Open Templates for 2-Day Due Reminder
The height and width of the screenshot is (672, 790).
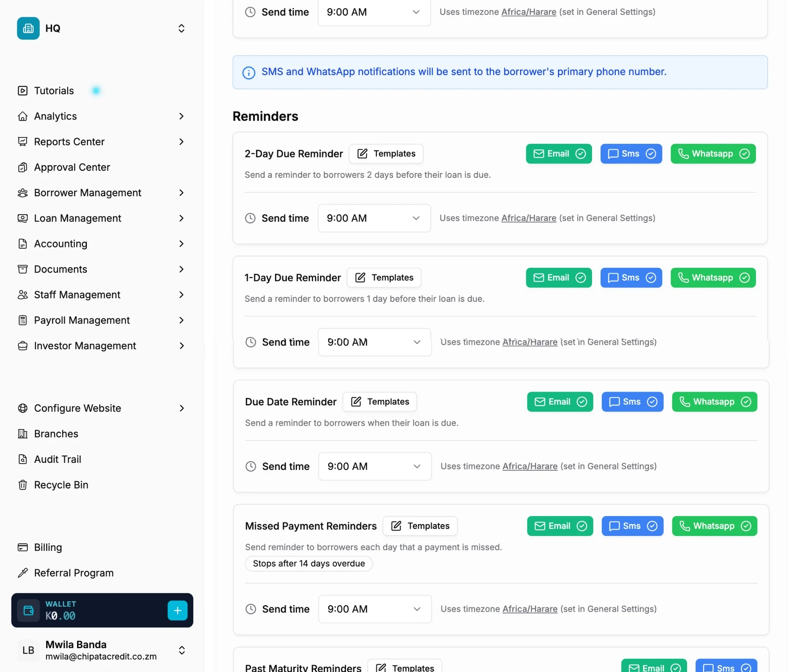(386, 154)
